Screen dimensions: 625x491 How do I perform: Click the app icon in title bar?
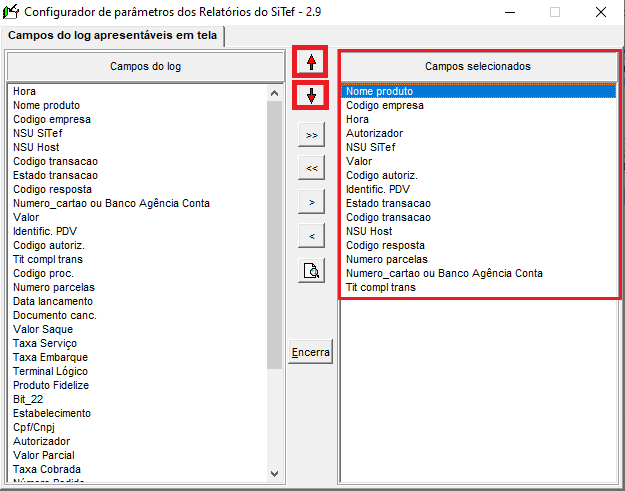(x=10, y=12)
